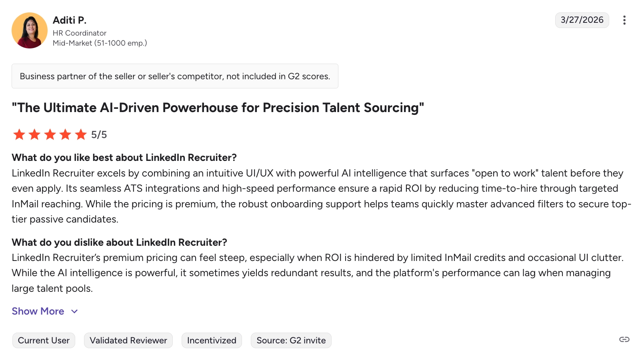Viewport: 644px width, 357px height.
Task: Copy review link via chain icon
Action: coord(624,339)
